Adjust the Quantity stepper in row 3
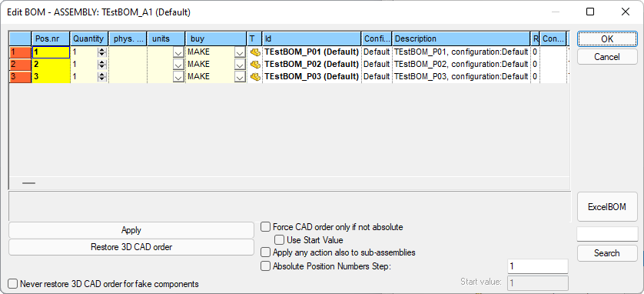Screen dimensions: 644x294 102,77
